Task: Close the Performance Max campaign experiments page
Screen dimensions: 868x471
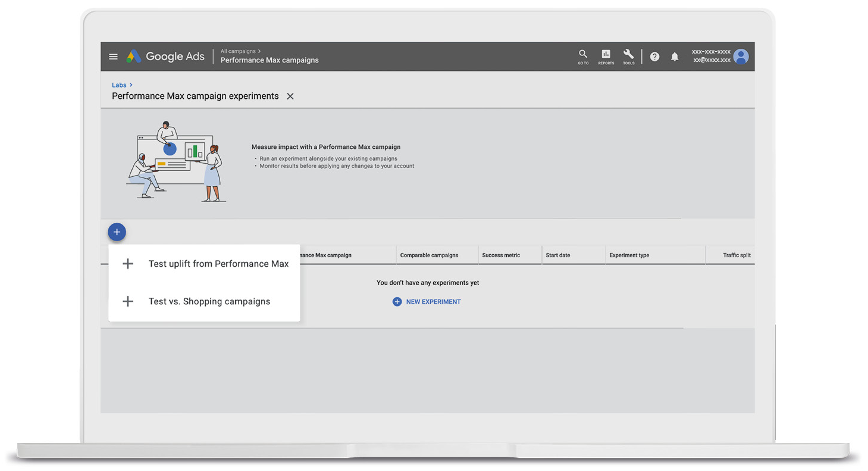Action: point(290,96)
